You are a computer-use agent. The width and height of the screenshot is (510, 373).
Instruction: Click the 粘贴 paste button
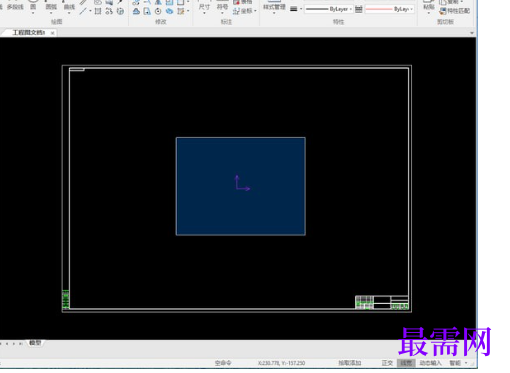click(x=429, y=7)
